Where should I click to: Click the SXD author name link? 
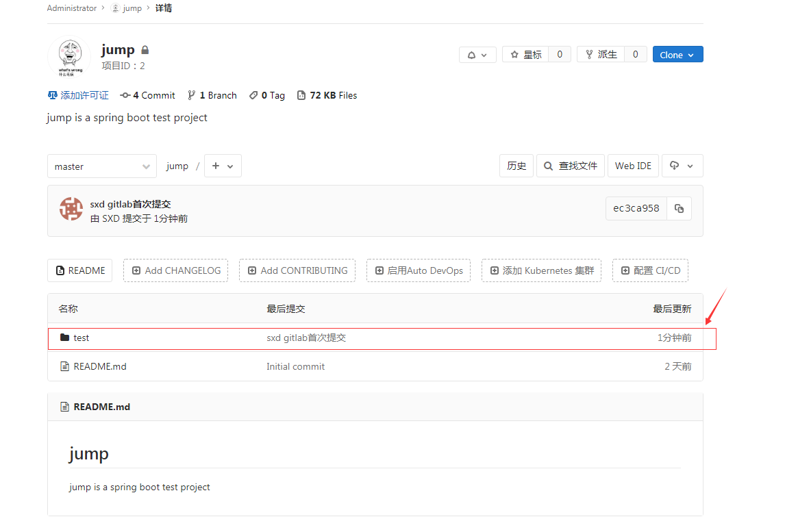(111, 218)
